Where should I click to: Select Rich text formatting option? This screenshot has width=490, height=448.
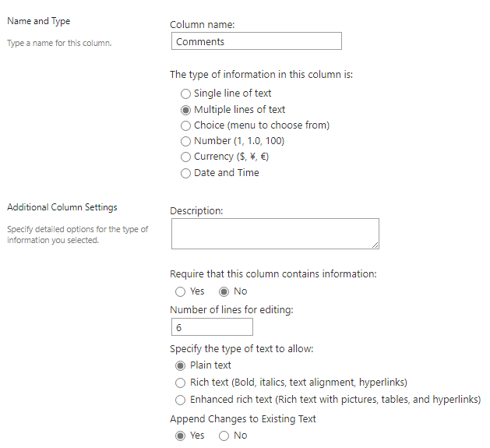tap(181, 383)
